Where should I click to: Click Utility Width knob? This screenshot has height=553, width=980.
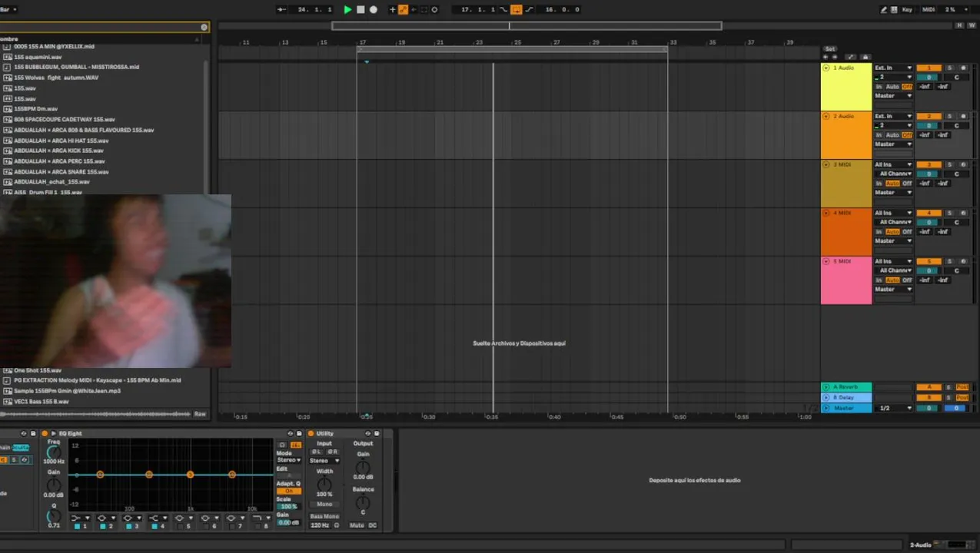pos(324,484)
